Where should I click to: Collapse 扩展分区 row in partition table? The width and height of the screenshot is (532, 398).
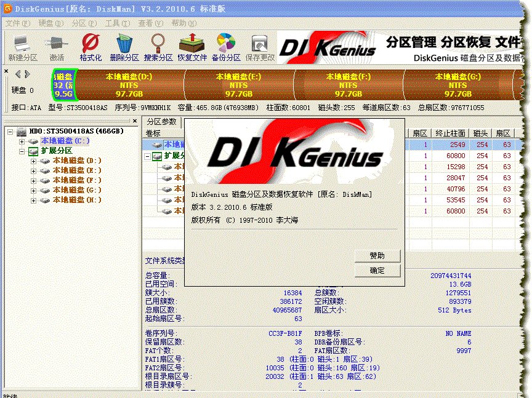click(147, 156)
